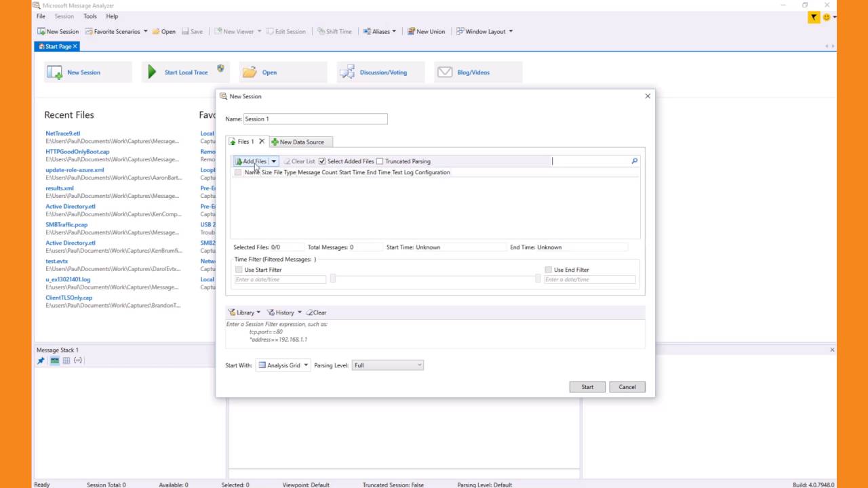The image size is (868, 488).
Task: Click the green table view icon in Message Stack
Action: click(54, 361)
